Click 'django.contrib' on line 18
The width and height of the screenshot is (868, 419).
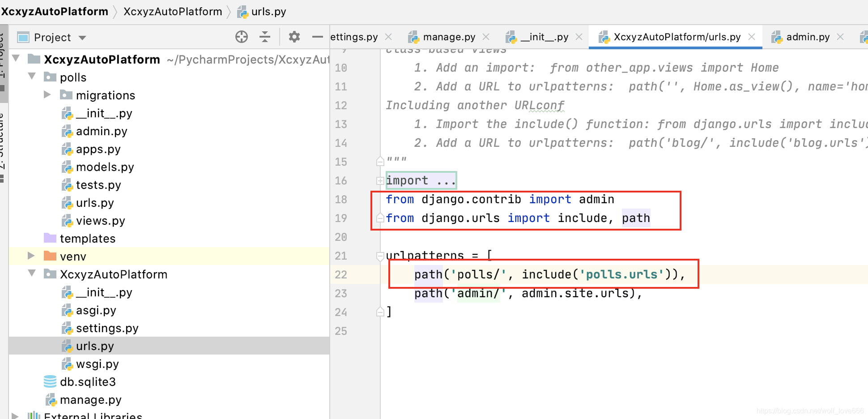coord(471,199)
